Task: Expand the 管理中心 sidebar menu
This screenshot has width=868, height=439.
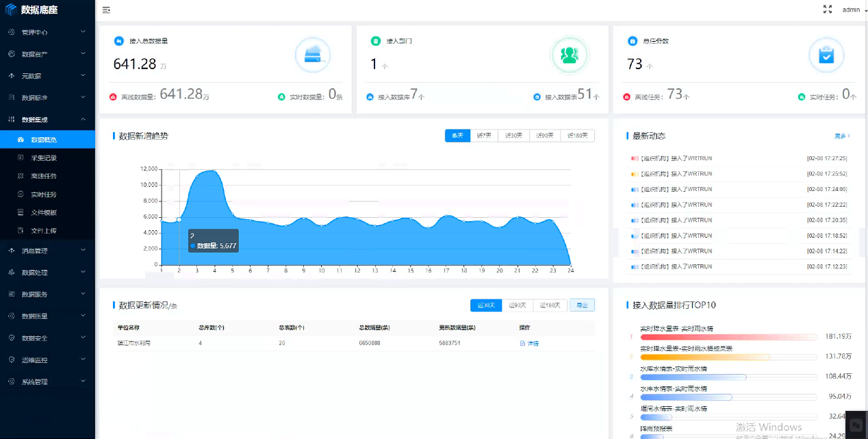Action: [47, 32]
